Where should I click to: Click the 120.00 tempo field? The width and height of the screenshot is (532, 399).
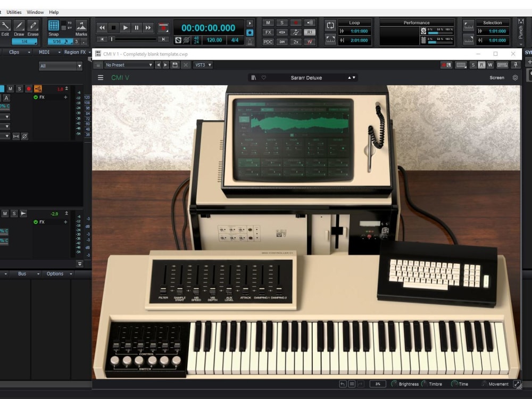tap(214, 40)
